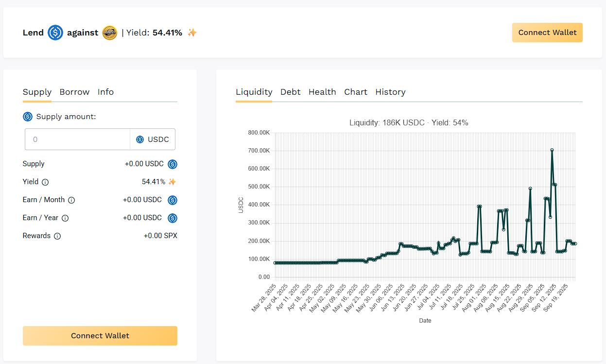This screenshot has width=606, height=364.
Task: Click info icon next to Earn / Year
Action: pyautogui.click(x=65, y=218)
